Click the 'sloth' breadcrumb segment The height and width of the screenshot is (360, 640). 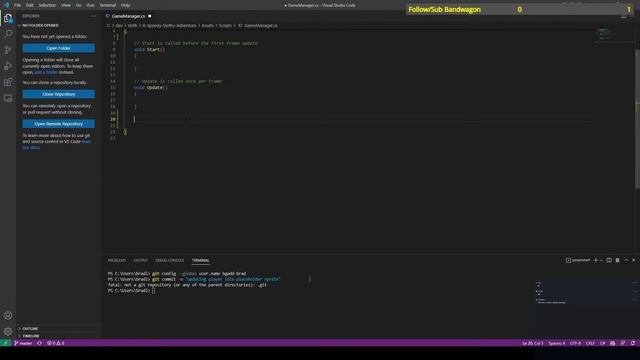click(132, 25)
